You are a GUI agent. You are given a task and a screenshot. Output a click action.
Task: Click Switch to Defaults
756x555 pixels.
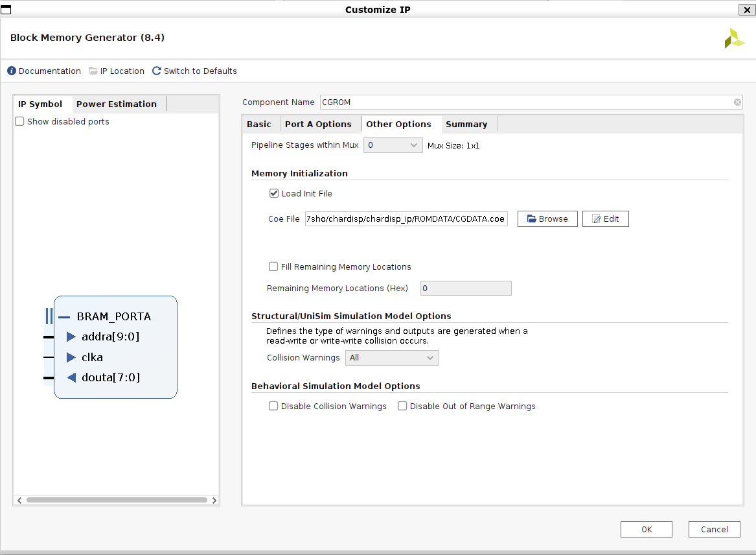200,71
